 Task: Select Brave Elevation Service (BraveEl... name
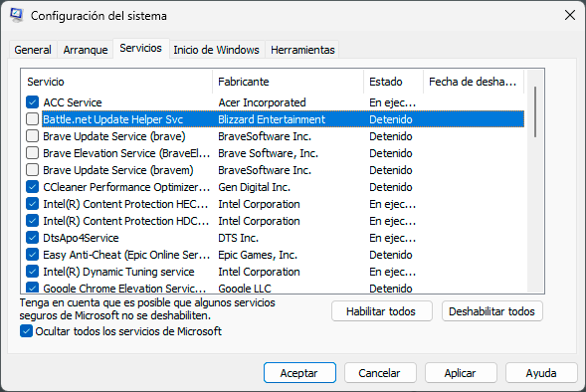126,153
